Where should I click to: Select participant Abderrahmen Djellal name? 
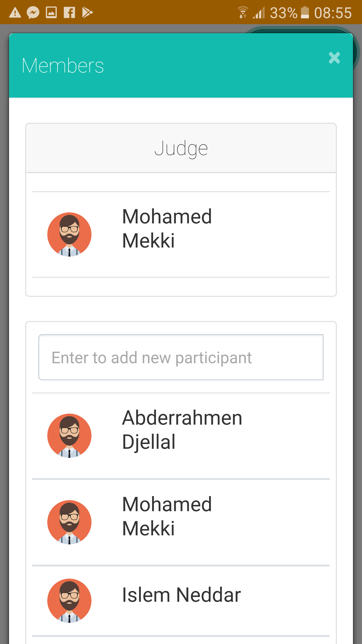[182, 430]
